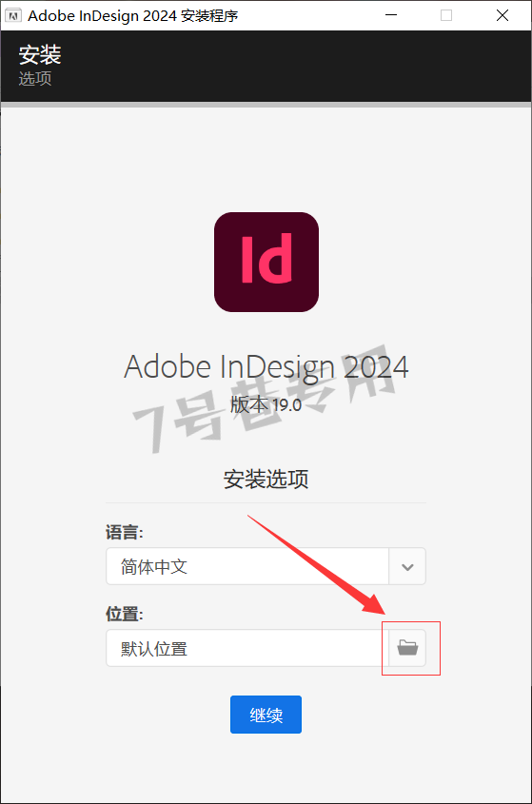Click the 安装选项 section heading

coord(266,479)
